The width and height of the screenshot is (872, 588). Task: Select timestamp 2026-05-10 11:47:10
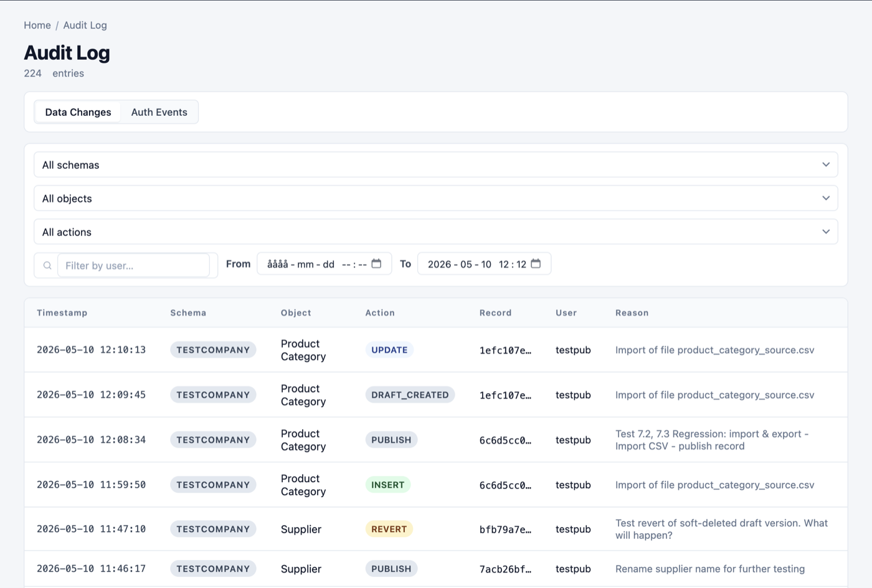pos(91,529)
